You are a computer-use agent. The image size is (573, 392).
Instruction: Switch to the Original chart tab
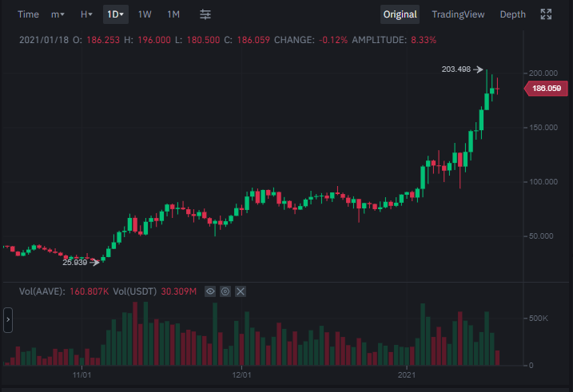[400, 14]
